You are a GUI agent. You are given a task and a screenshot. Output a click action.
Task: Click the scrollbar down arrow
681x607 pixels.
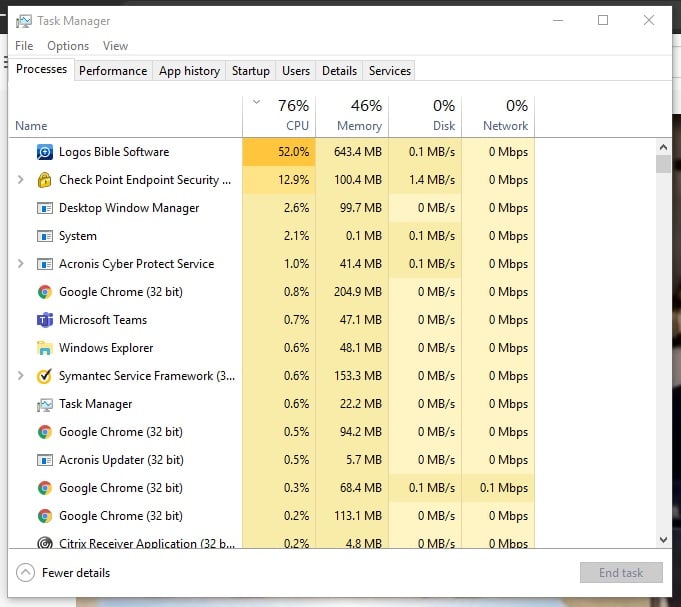pyautogui.click(x=663, y=540)
